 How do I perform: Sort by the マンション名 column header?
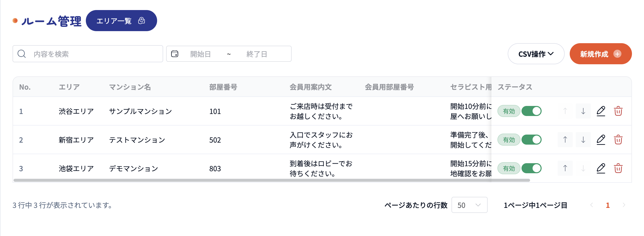[130, 87]
